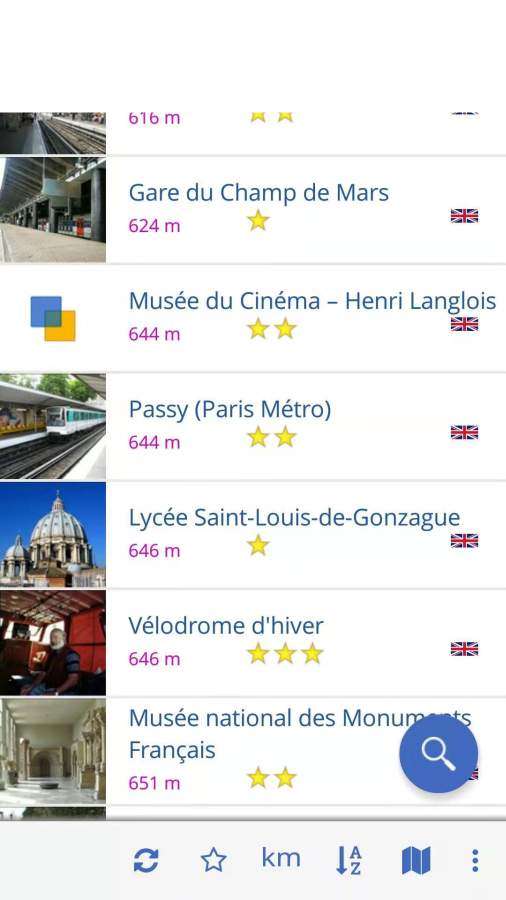Open Musée du Cinéma – Henri Langlois entry
The image size is (506, 900).
[x=253, y=318]
